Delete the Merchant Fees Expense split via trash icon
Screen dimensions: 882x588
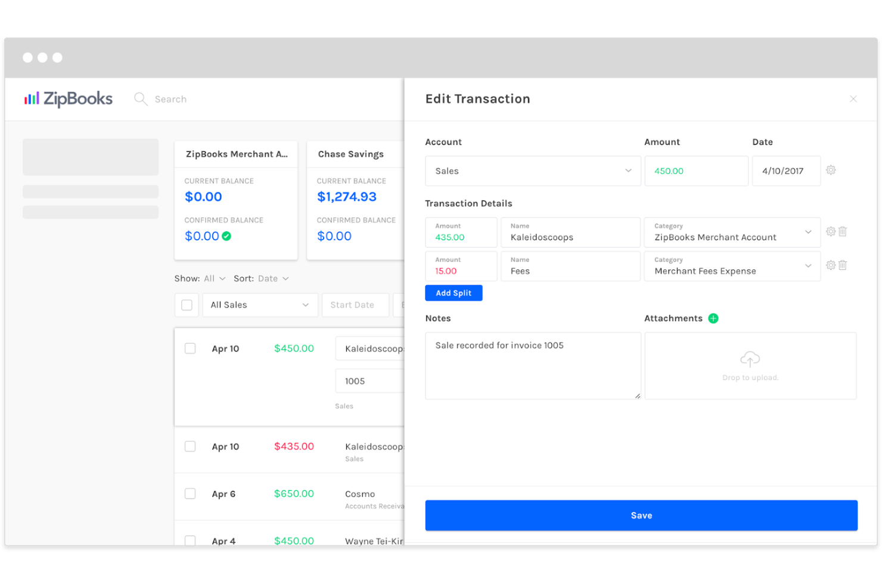[843, 265]
